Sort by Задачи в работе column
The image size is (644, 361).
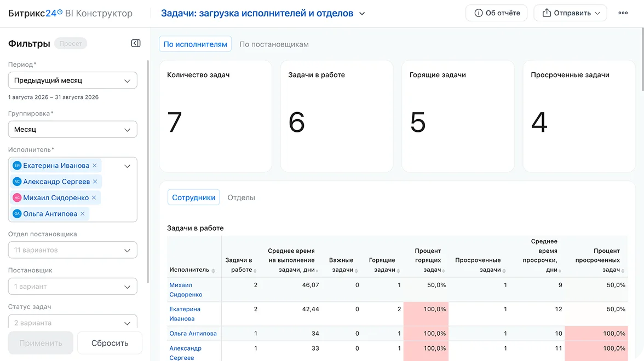[255, 271]
